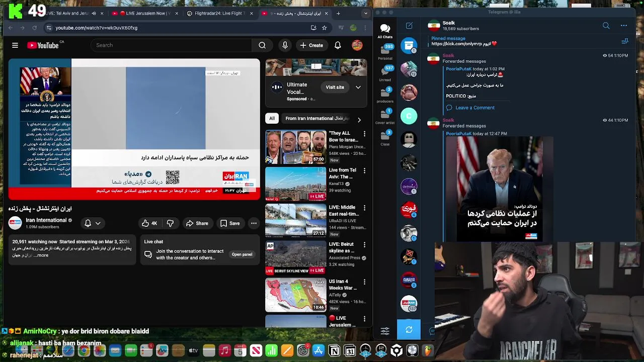This screenshot has height=362, width=644.
Task: Start voice search with the microphone icon
Action: pos(285,45)
